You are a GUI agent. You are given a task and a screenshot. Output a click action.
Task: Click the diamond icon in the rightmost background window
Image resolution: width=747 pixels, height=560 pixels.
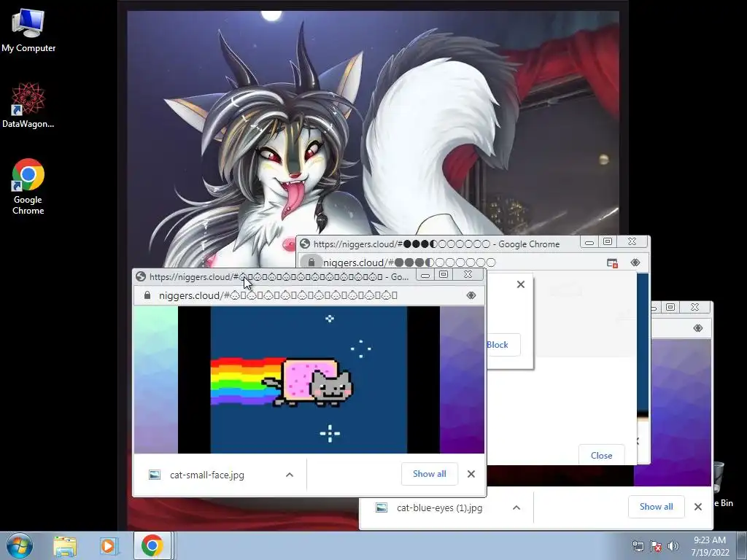point(698,328)
